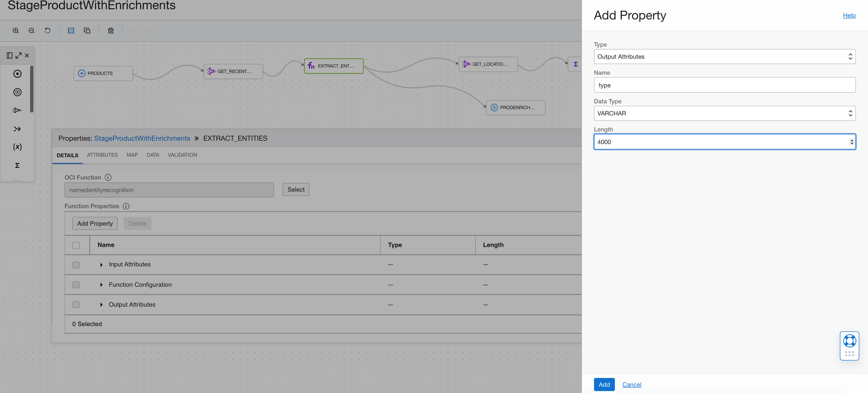The width and height of the screenshot is (868, 393).
Task: Open the VALIDATION tab
Action: coord(182,155)
